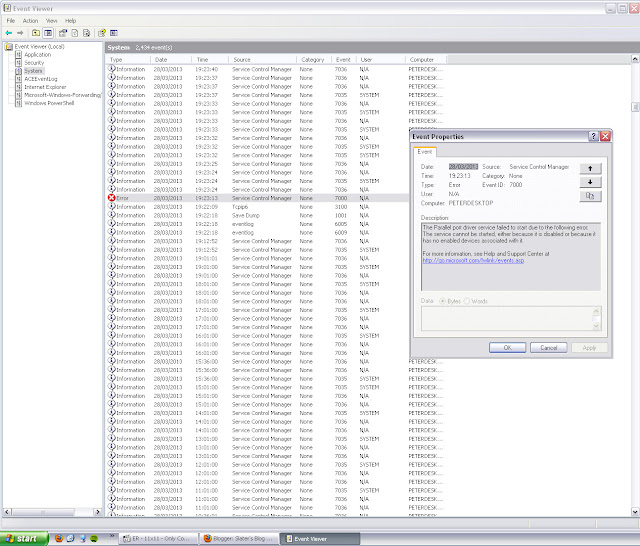Select the Error event row at 19:23:13
The image size is (640, 546).
pyautogui.click(x=258, y=198)
